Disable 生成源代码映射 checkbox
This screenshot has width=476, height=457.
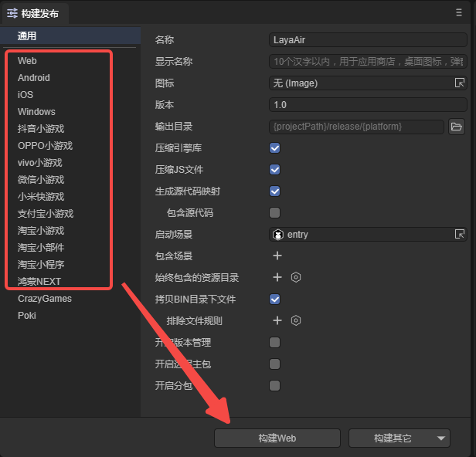tap(275, 191)
